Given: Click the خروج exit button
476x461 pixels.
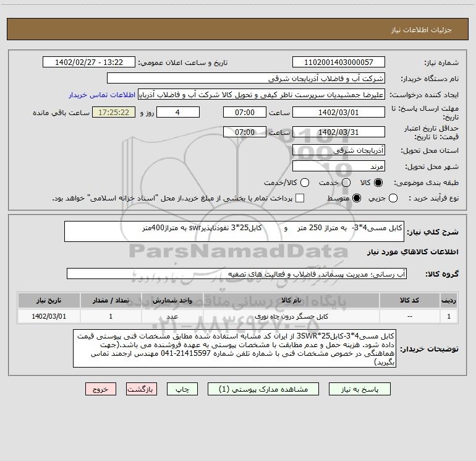Looking at the screenshot, I should (x=101, y=389).
